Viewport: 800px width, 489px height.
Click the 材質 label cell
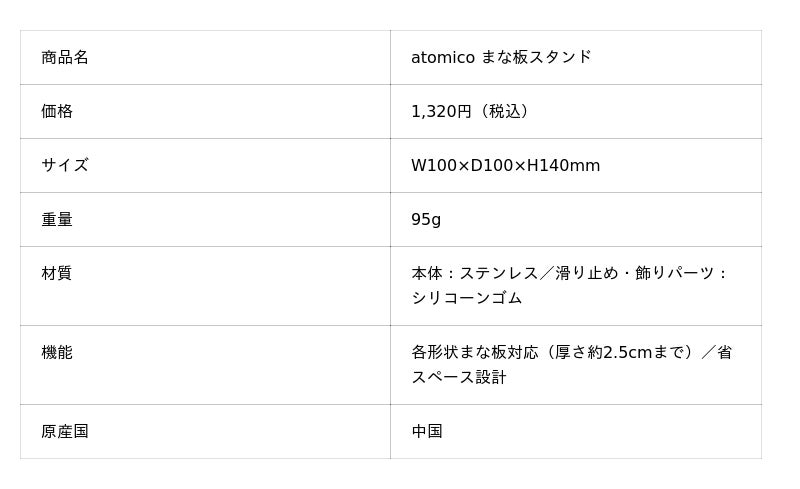[x=57, y=273]
